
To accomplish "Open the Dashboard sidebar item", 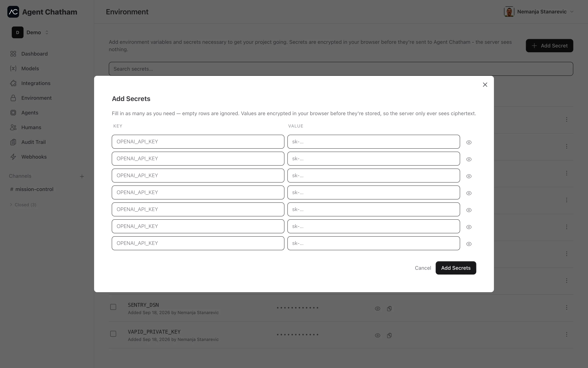I will coord(34,54).
